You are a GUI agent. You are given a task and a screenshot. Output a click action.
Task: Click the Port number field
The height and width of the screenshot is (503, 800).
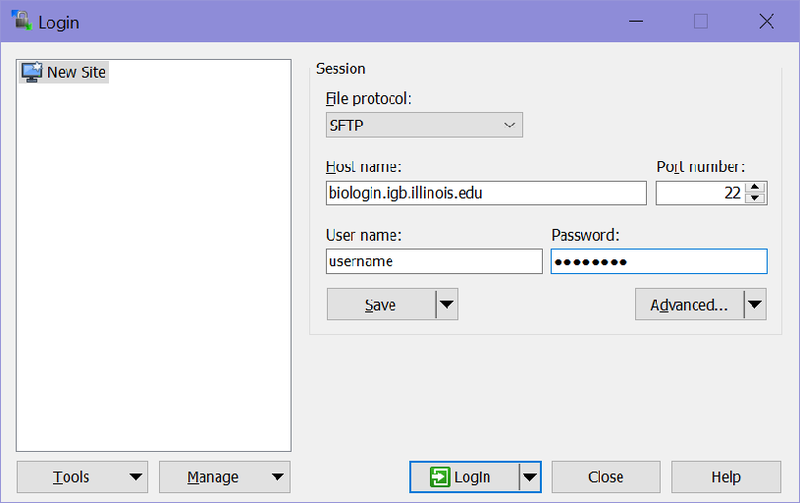700,193
